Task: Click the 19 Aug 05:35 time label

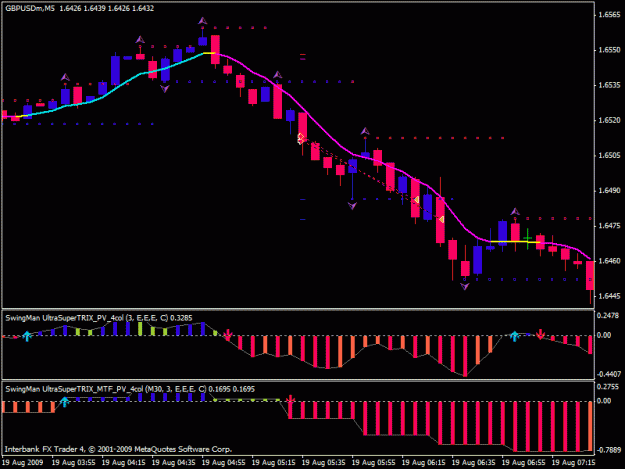Action: 323,463
